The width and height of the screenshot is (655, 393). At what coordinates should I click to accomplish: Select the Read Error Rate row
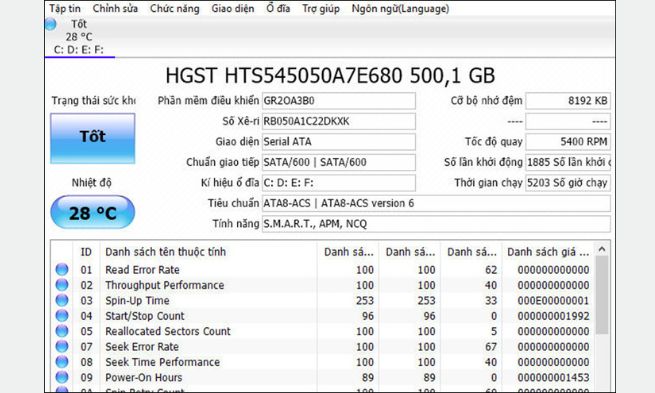click(x=322, y=270)
